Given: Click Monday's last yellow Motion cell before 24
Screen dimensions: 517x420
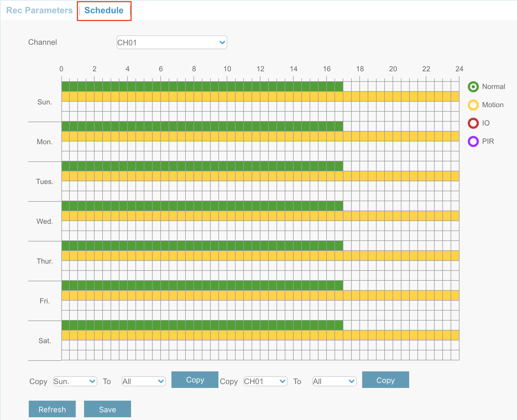Looking at the screenshot, I should [x=455, y=136].
